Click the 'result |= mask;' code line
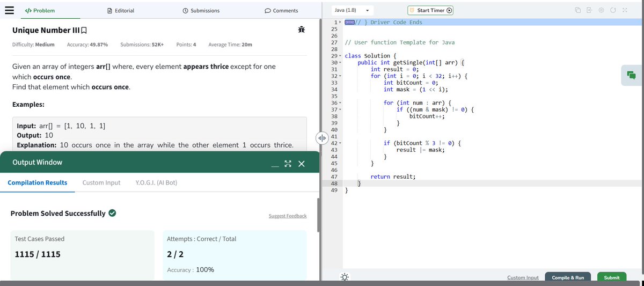The height and width of the screenshot is (286, 644). click(x=420, y=150)
